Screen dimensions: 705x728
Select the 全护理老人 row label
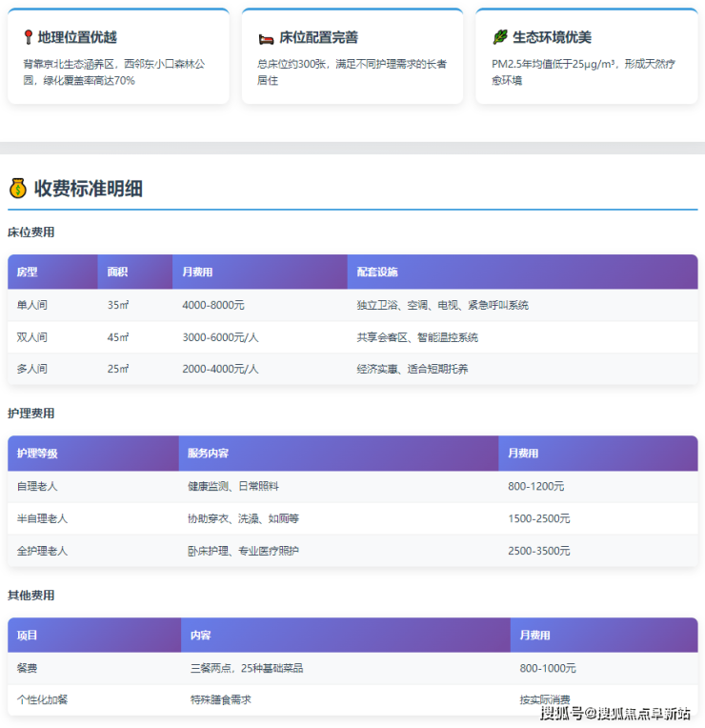pos(42,551)
